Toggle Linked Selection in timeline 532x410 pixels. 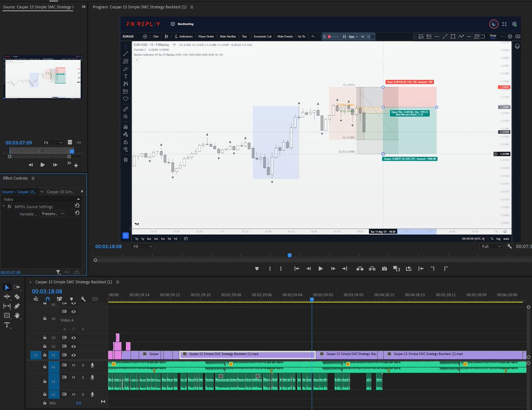(x=59, y=299)
